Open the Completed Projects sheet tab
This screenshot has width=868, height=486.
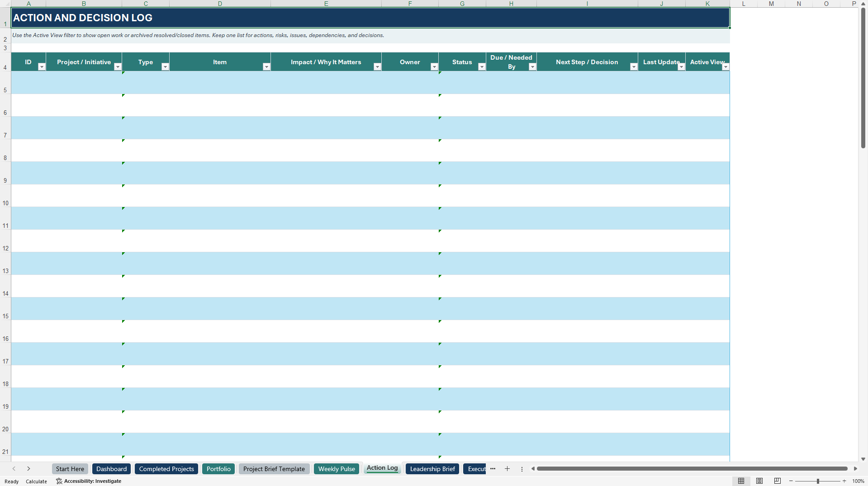166,469
